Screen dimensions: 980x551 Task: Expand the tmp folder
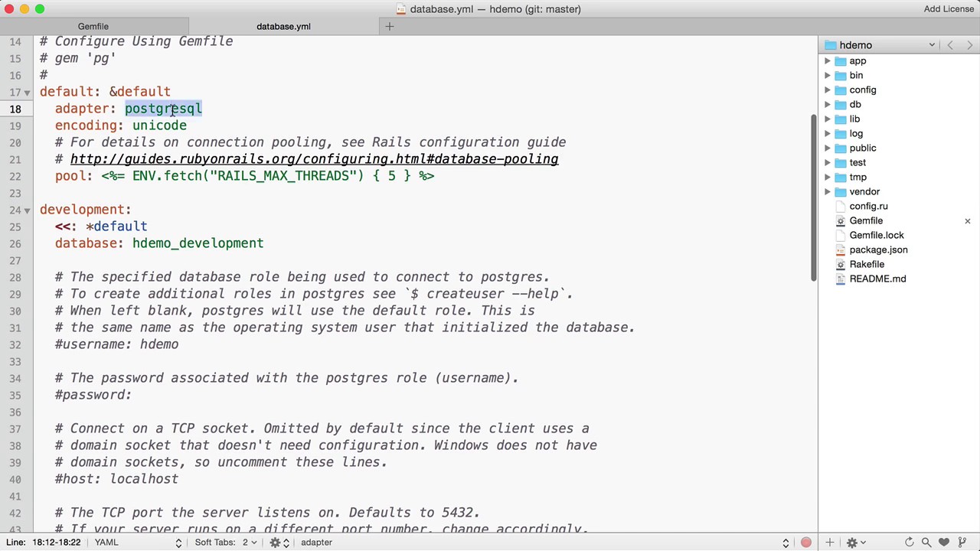point(827,178)
